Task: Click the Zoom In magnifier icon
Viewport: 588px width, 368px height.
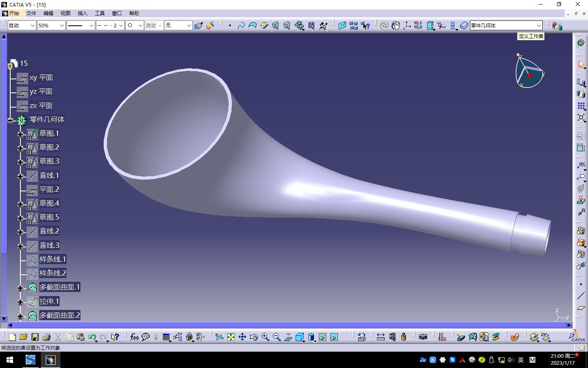Action: [x=265, y=337]
